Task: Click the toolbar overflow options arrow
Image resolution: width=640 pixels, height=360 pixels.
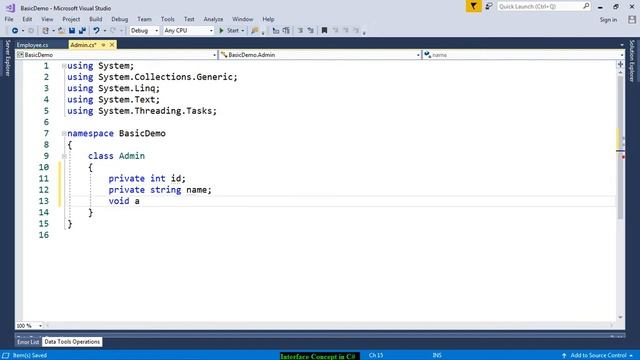Action: [364, 32]
